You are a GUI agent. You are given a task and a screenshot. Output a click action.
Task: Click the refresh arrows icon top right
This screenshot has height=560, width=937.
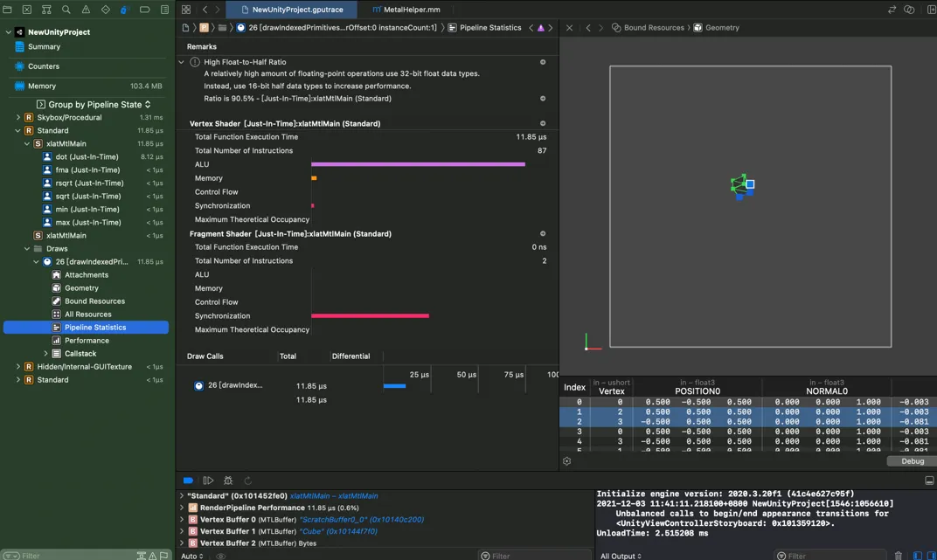[x=892, y=10]
